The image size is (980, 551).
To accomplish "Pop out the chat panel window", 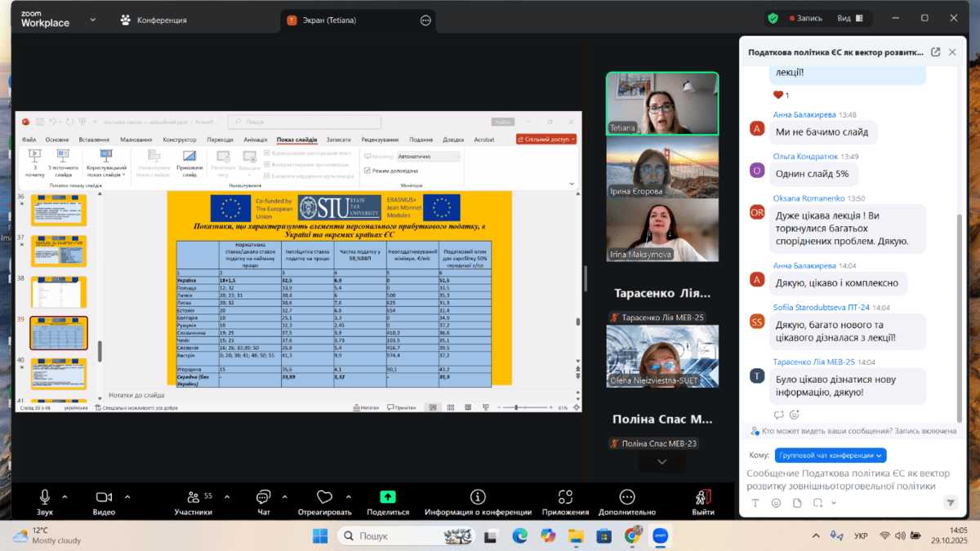I will 935,52.
